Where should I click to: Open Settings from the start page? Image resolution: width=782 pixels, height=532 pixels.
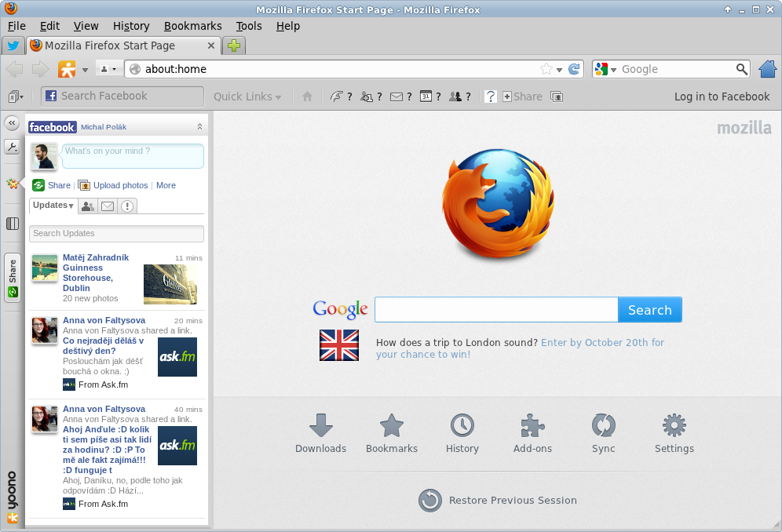[674, 433]
